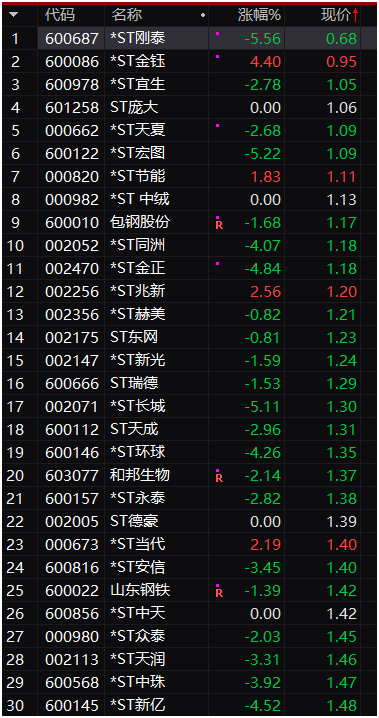379x718 pixels.
Task: Click the purple marker on *ST金钰 row
Action: coord(217,56)
